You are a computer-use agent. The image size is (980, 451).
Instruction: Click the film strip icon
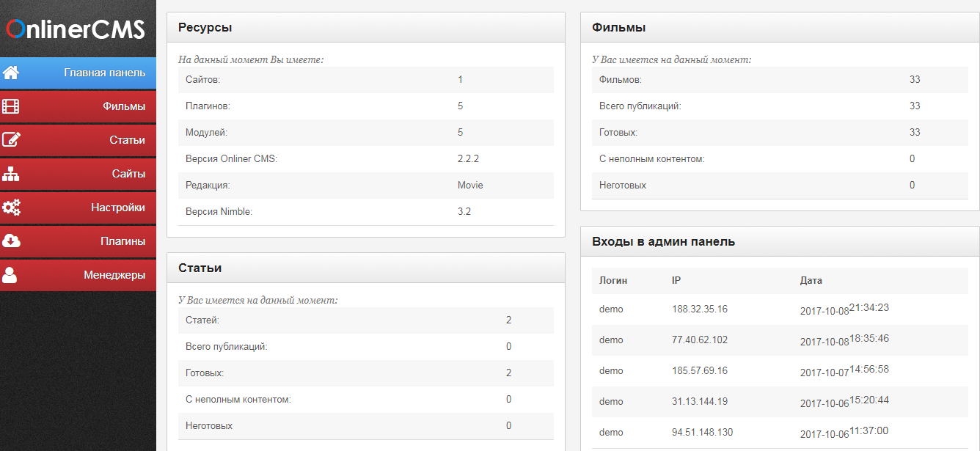(x=11, y=106)
